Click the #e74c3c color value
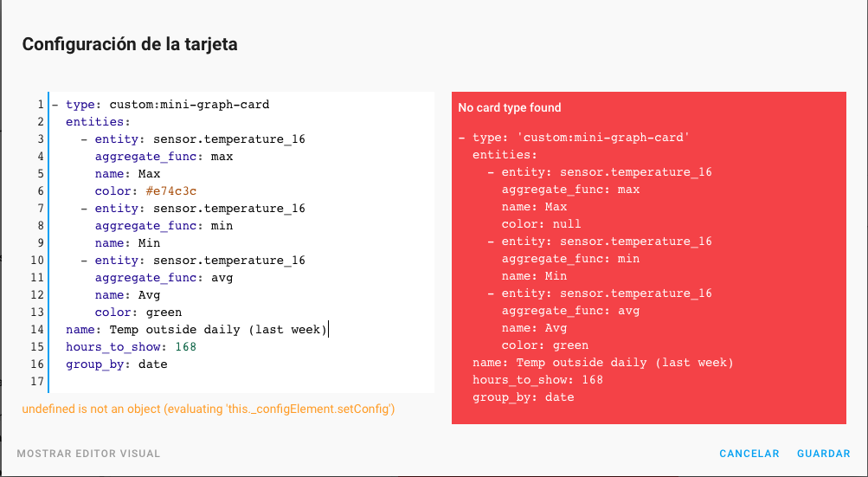 coord(171,191)
